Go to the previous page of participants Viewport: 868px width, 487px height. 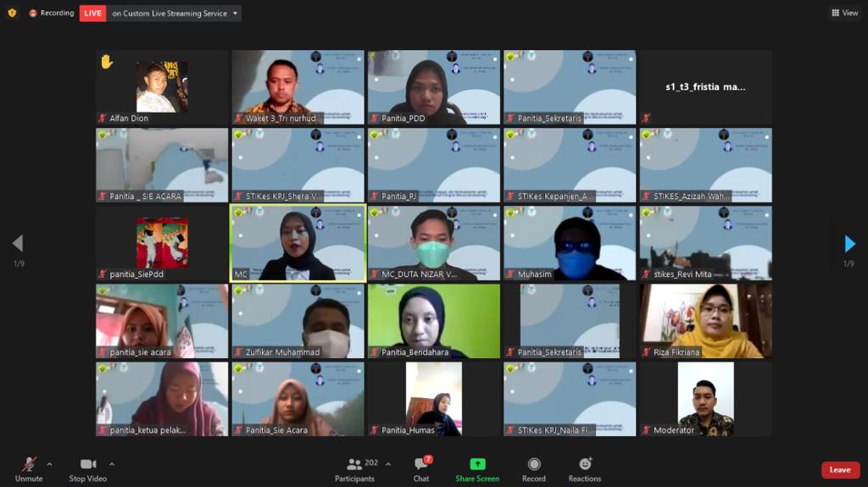18,245
